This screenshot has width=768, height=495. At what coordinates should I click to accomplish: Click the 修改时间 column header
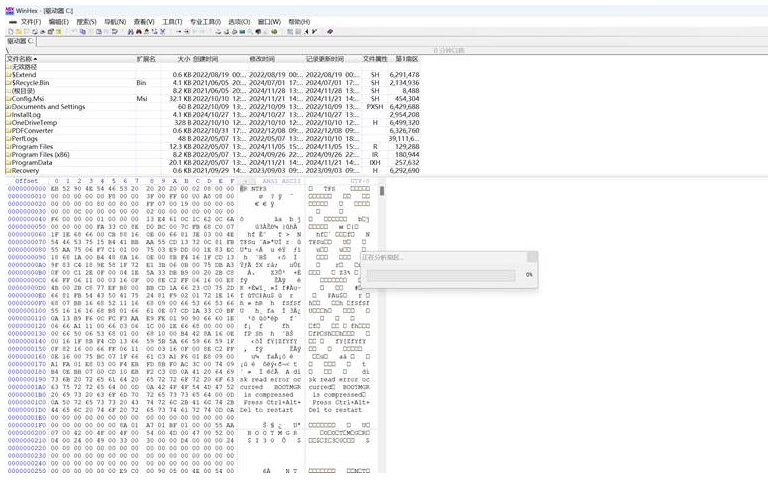pyautogui.click(x=262, y=59)
